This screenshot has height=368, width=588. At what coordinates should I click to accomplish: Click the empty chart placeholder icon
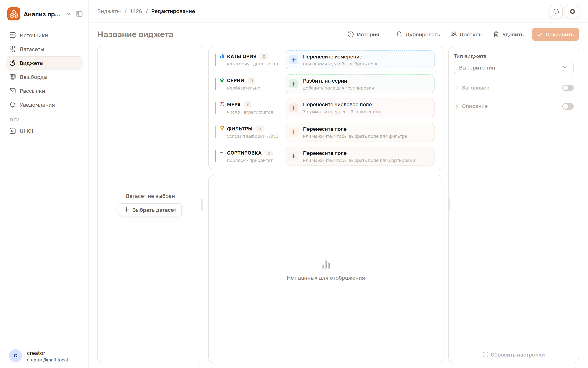point(326,265)
